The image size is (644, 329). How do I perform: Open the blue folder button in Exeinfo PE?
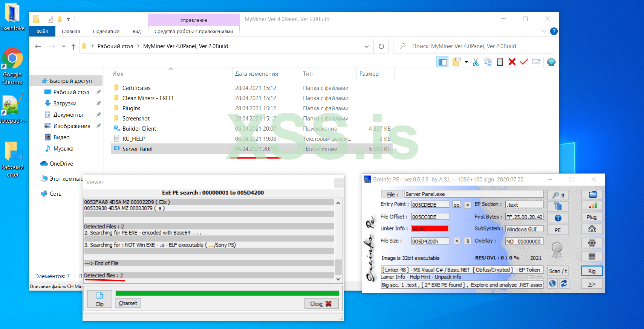[592, 195]
